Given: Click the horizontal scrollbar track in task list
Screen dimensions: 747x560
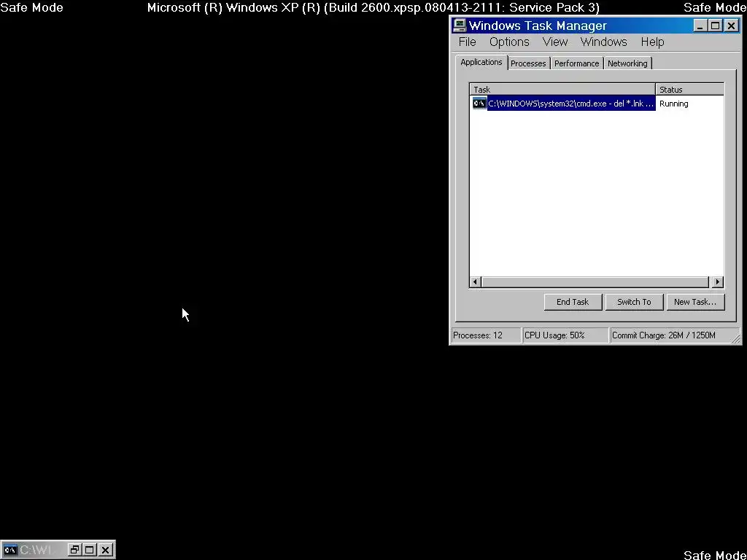Looking at the screenshot, I should (595, 282).
